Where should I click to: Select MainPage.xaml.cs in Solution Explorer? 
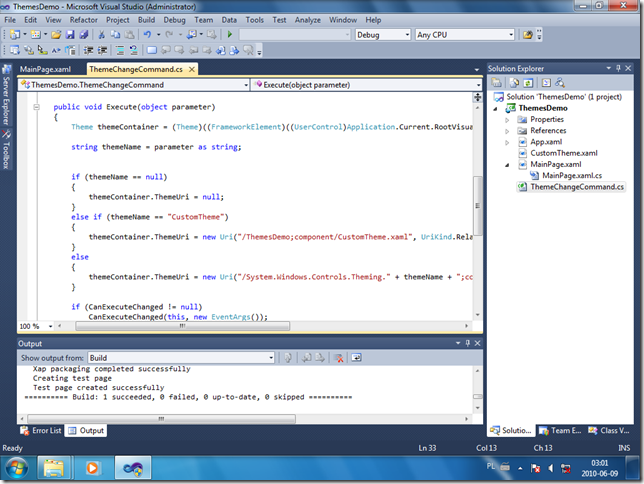572,175
